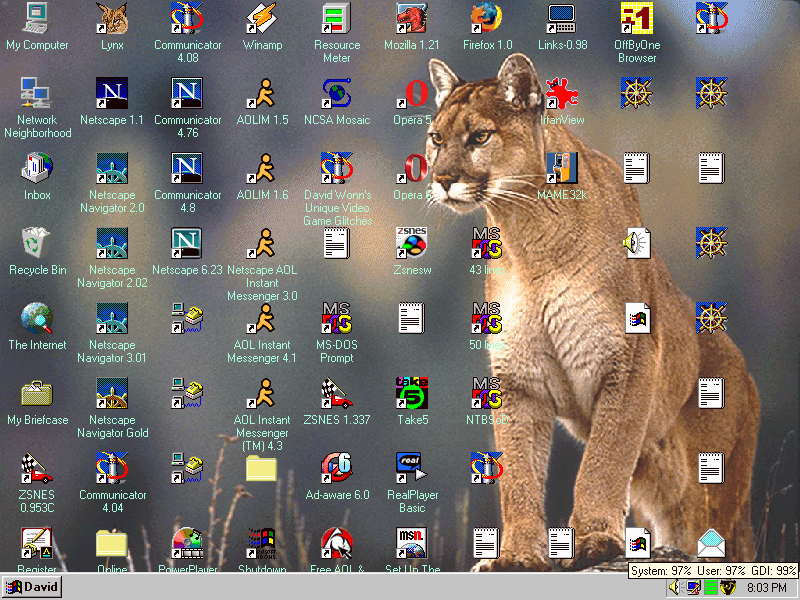
Task: Click the volume speaker tray icon
Action: [x=675, y=587]
